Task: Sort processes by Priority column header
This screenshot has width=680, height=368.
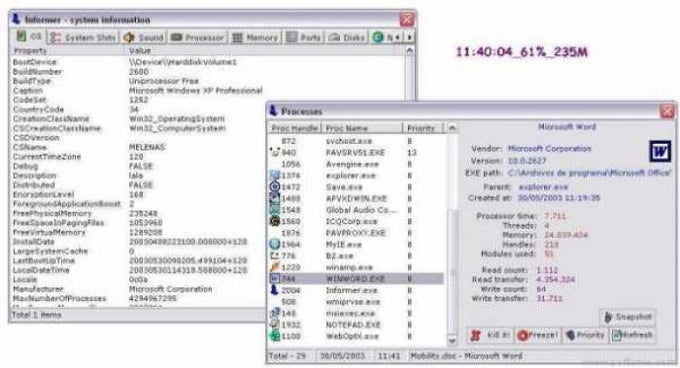Action: (422, 128)
